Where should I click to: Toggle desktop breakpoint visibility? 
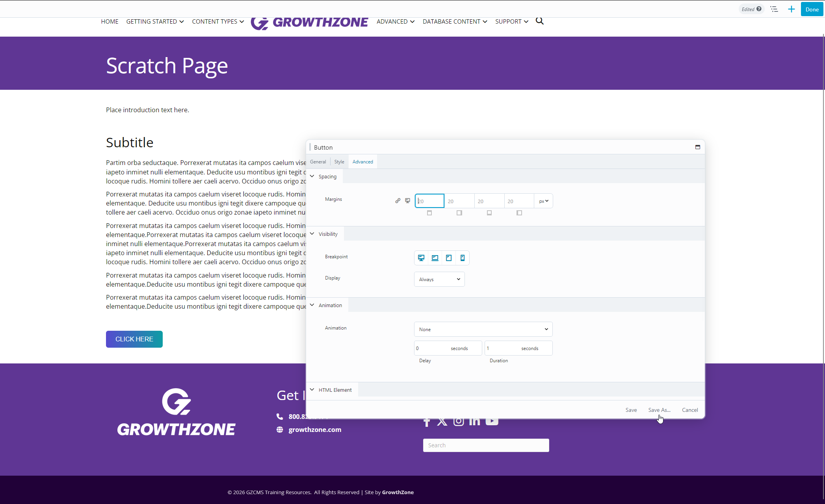tap(421, 258)
